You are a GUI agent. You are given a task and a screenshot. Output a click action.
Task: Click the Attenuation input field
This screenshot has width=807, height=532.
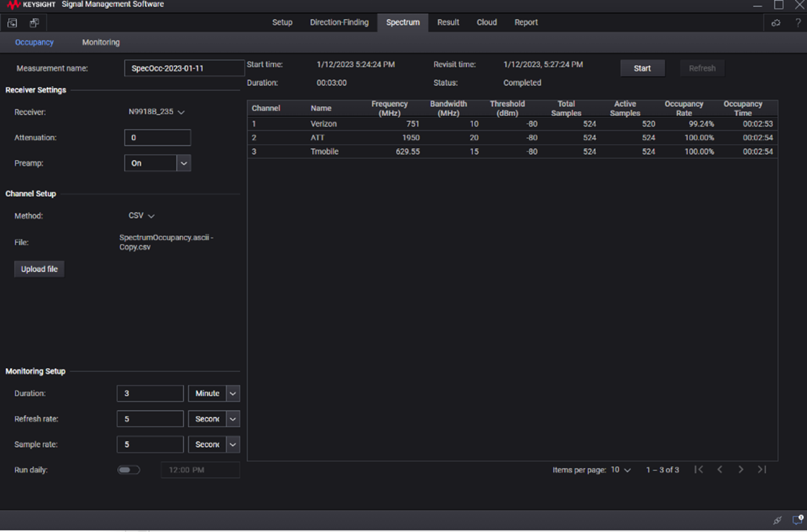158,138
